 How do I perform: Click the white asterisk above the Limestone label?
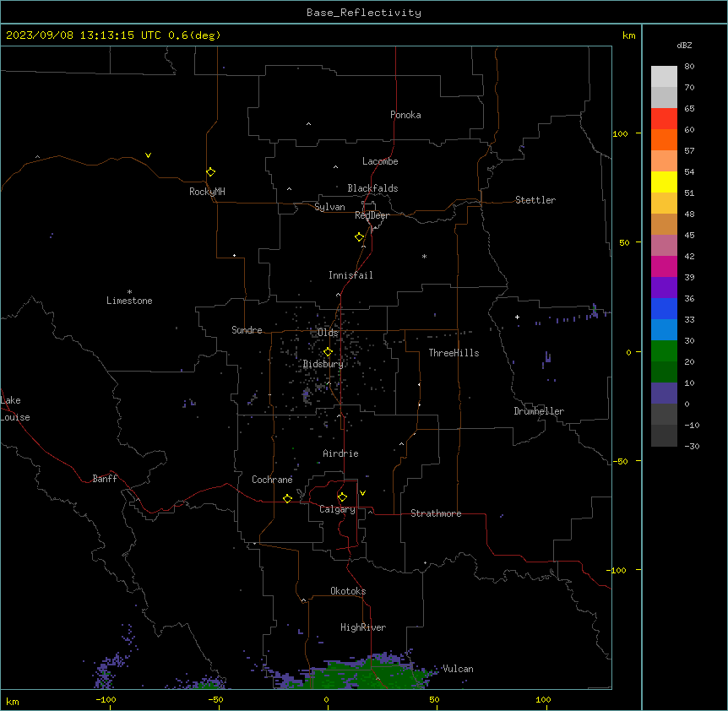pyautogui.click(x=129, y=292)
